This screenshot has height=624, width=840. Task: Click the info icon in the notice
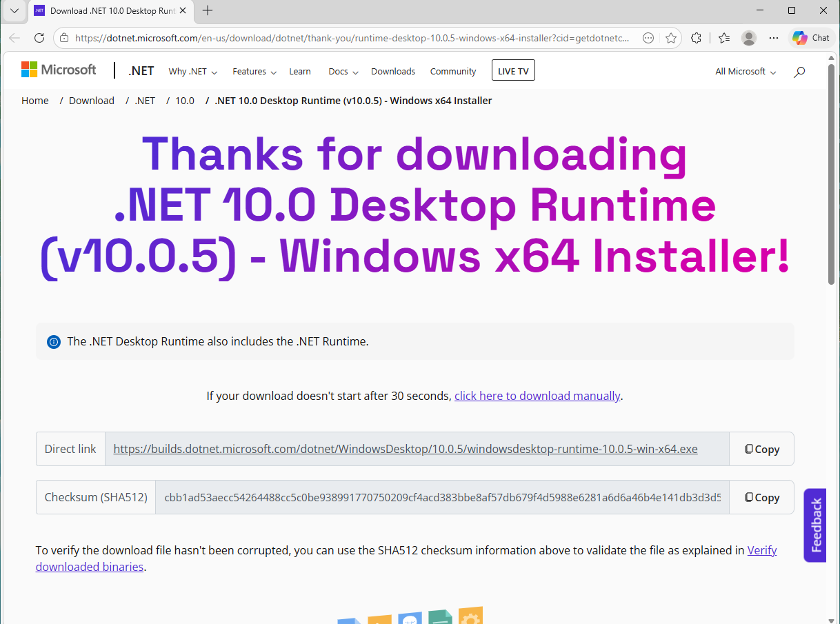54,341
